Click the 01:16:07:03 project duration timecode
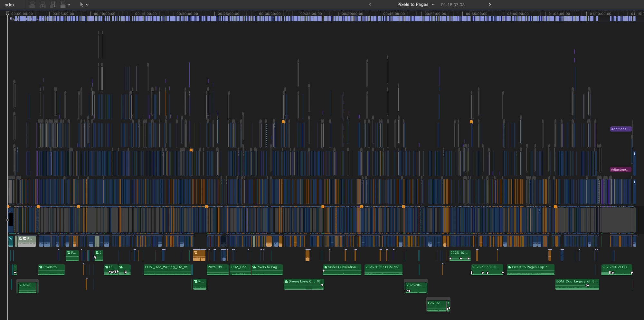Viewport: 644px width, 320px height. click(453, 5)
